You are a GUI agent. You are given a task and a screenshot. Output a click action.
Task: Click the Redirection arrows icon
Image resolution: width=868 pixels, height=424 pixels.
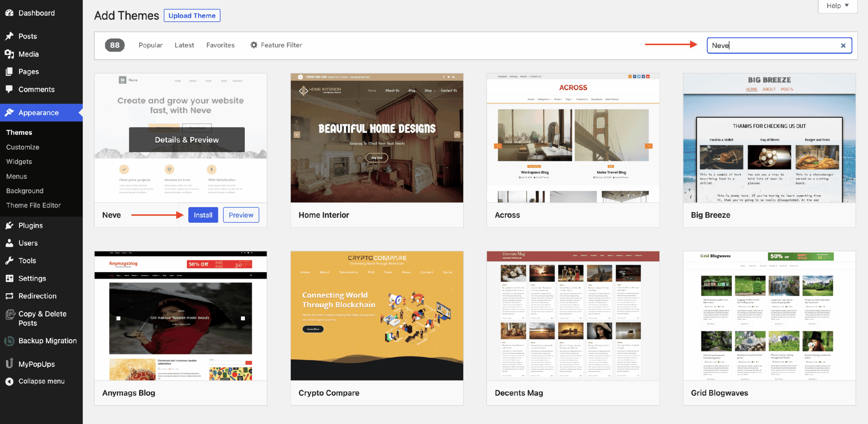(9, 296)
